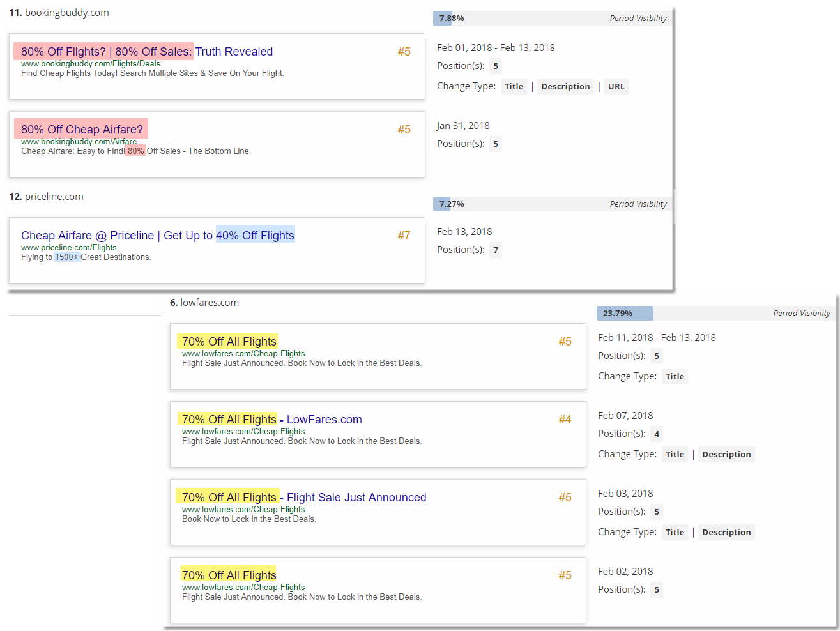Click the #5 rank on the "80% Off Cheap Airfare?" ad
Image resolution: width=840 pixels, height=631 pixels.
click(404, 130)
